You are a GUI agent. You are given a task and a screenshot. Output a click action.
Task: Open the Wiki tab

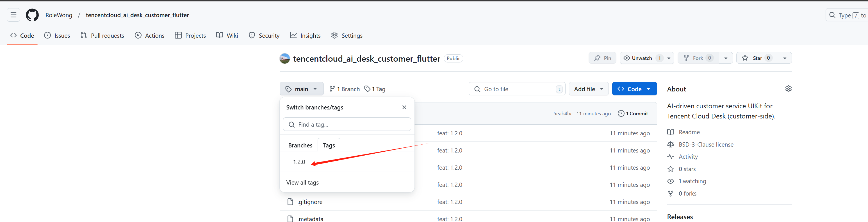click(x=227, y=35)
